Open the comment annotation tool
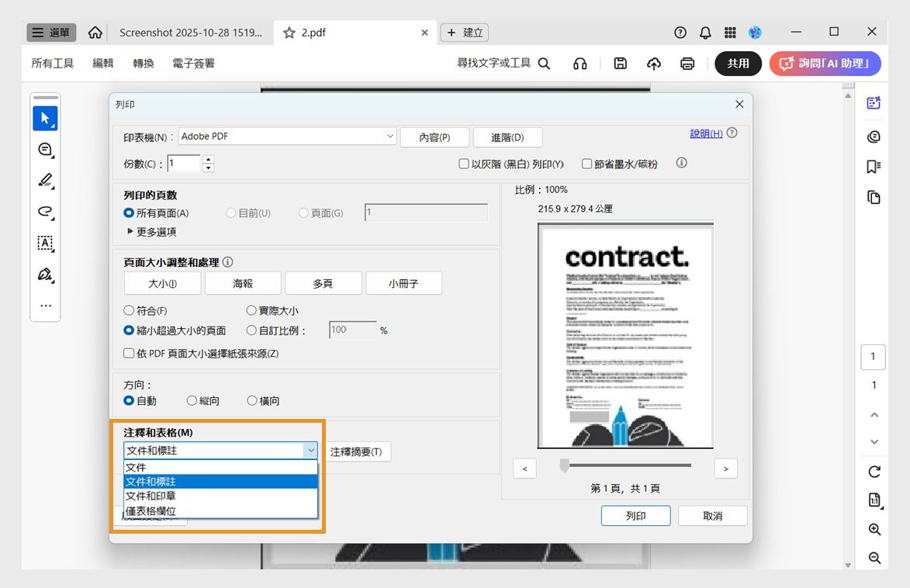The height and width of the screenshot is (588, 910). point(44,149)
